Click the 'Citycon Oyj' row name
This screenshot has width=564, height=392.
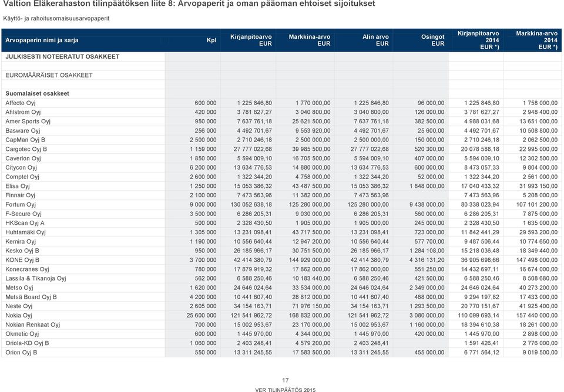21,167
